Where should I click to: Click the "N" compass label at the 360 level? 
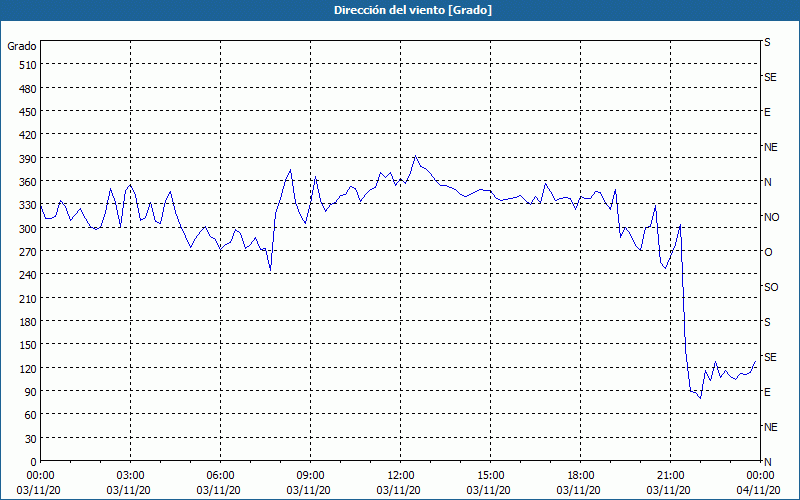coord(767,182)
